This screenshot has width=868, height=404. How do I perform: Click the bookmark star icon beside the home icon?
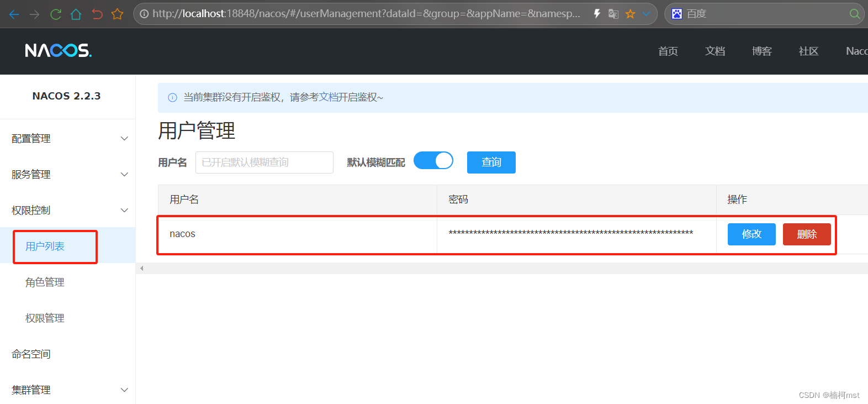click(x=117, y=14)
